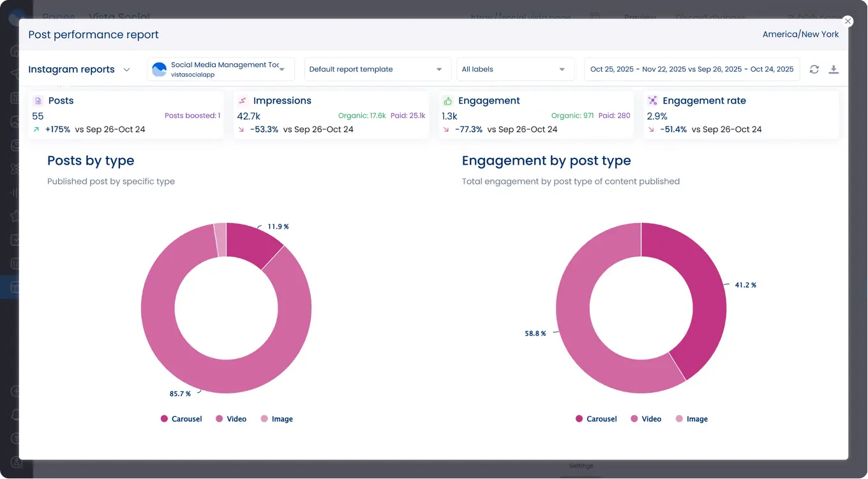Click the Engagement thumbs-up icon
Image resolution: width=868 pixels, height=479 pixels.
[447, 101]
